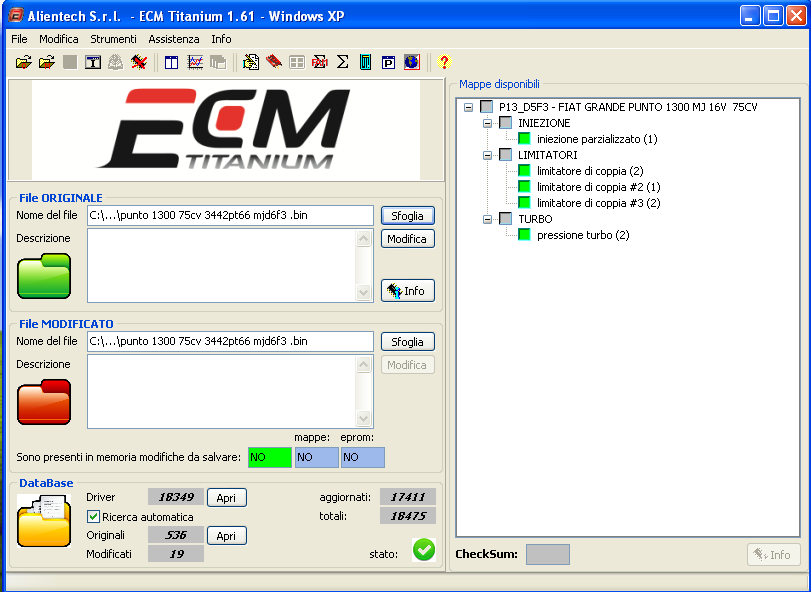Click Info button in File ORIGINALE section

(x=408, y=291)
